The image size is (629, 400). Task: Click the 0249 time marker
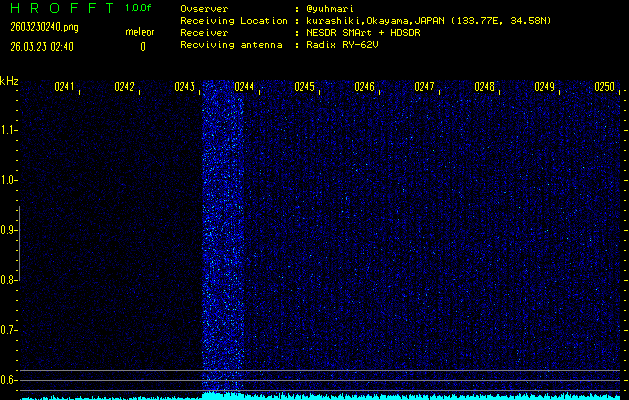click(x=544, y=87)
